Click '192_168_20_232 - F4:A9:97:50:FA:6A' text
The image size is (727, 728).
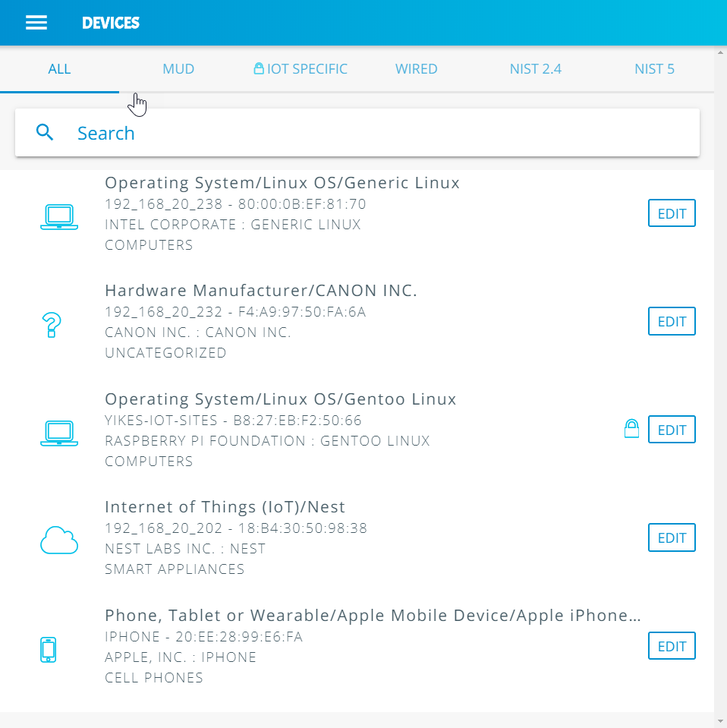tap(235, 312)
